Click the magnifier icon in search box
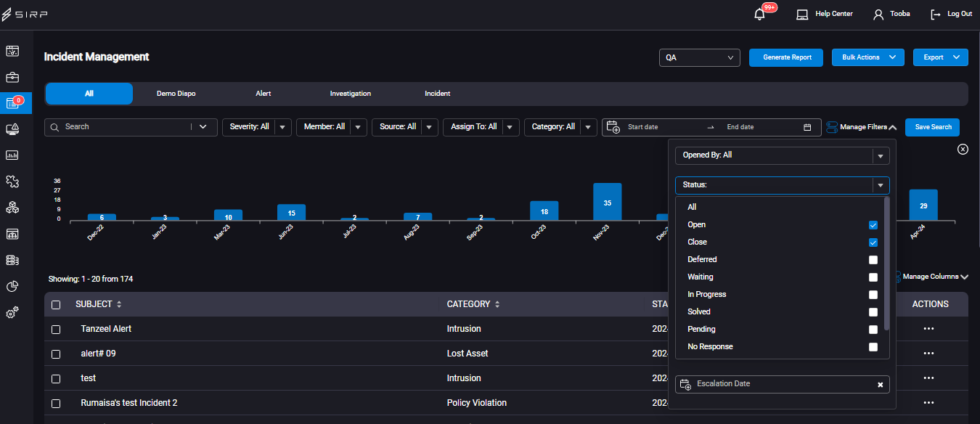This screenshot has width=980, height=424. coord(55,127)
